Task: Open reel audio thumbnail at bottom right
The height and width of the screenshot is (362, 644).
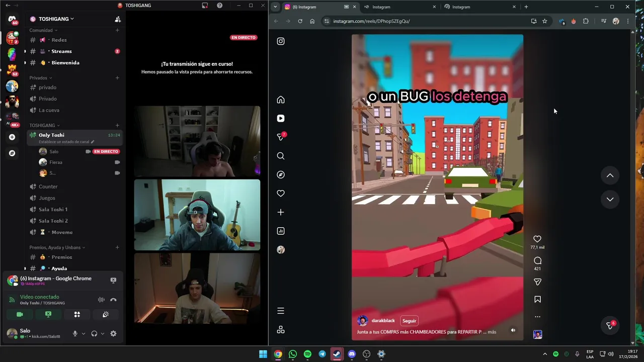Action: click(x=537, y=334)
